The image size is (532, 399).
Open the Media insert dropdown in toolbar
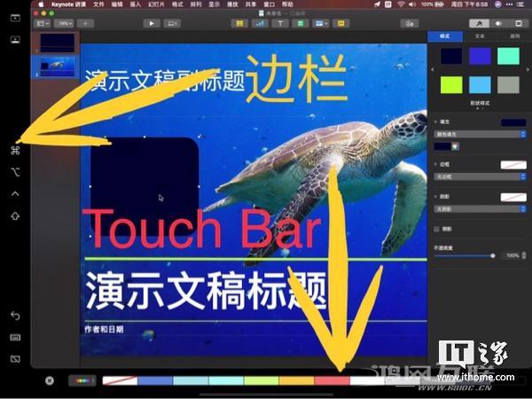pyautogui.click(x=321, y=23)
